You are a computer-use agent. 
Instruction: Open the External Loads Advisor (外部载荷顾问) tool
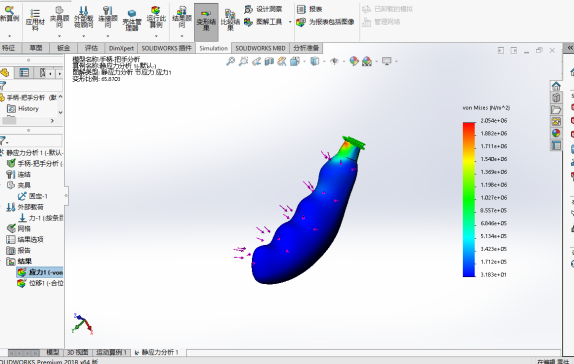point(83,17)
